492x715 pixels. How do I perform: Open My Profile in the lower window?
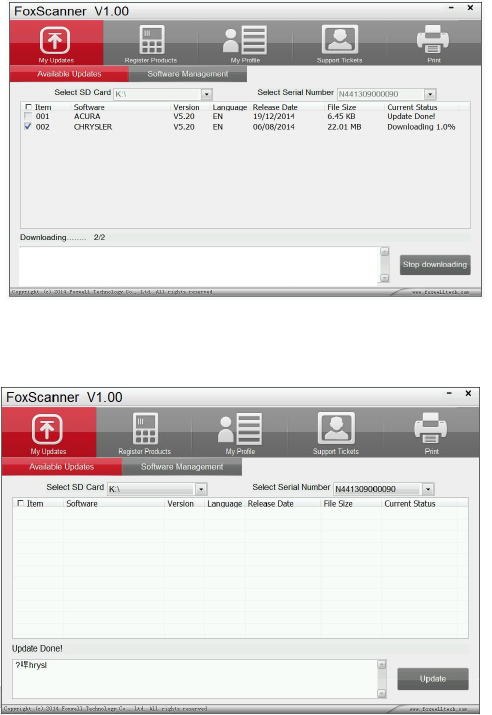[240, 432]
